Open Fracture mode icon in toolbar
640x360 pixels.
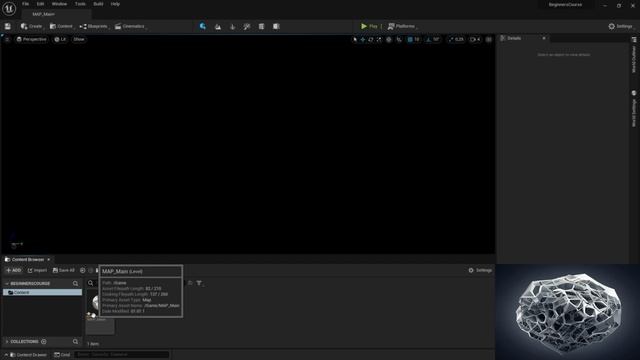[261, 27]
